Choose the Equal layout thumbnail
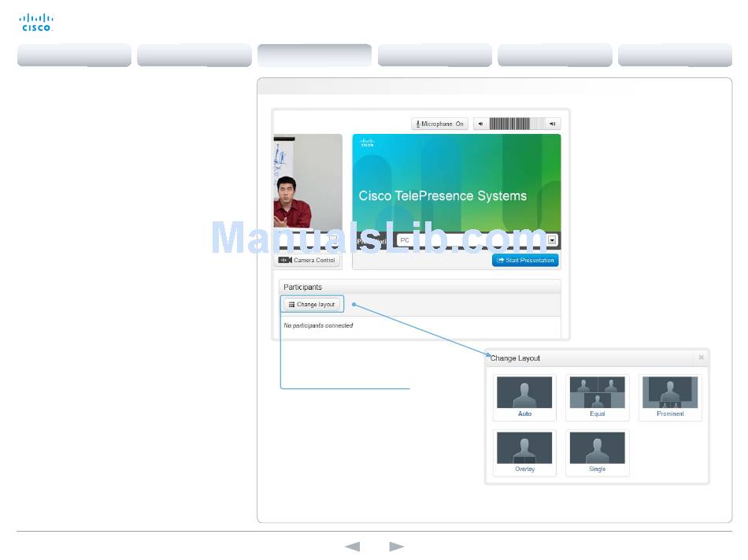 [x=597, y=397]
